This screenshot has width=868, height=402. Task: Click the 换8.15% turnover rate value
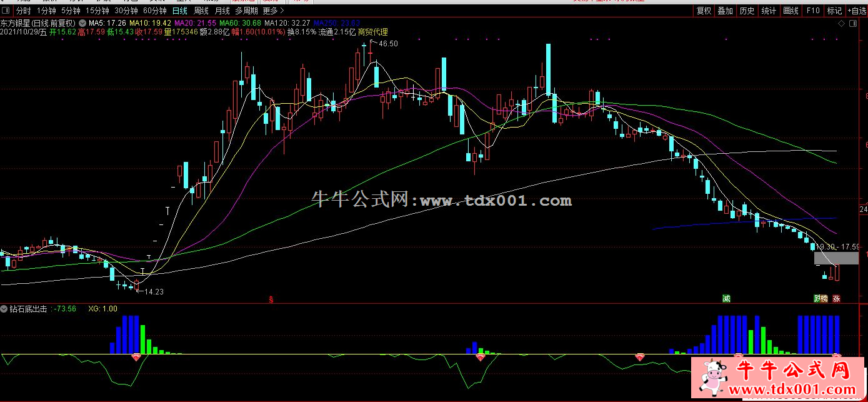tap(302, 32)
